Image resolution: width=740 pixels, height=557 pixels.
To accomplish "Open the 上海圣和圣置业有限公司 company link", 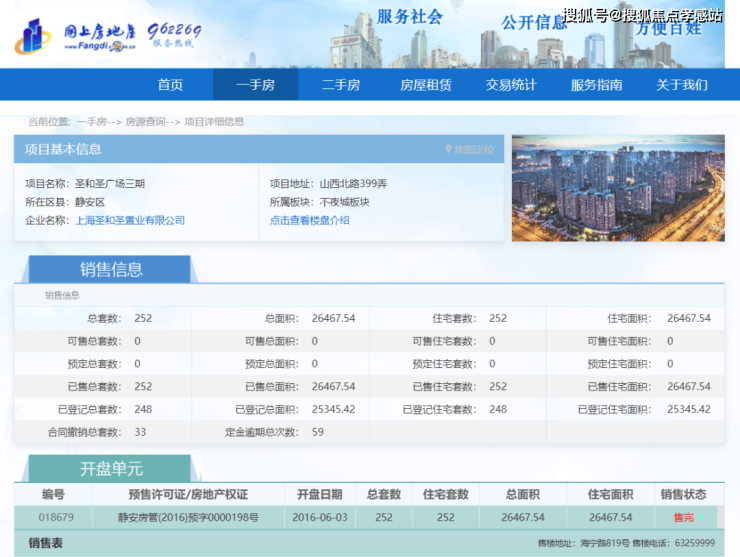I will (x=130, y=220).
